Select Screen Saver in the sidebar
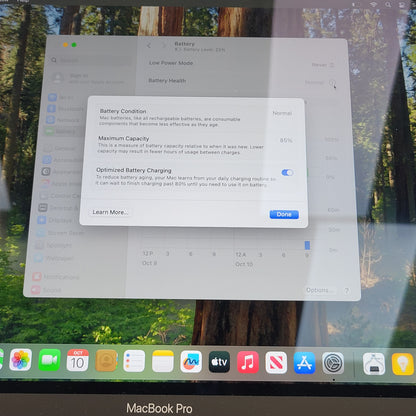This screenshot has height=416, width=416. (61, 233)
